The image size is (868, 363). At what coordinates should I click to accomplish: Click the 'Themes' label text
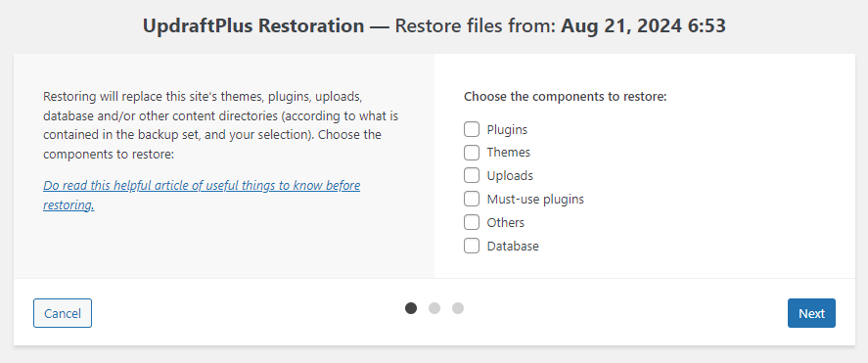click(x=508, y=153)
